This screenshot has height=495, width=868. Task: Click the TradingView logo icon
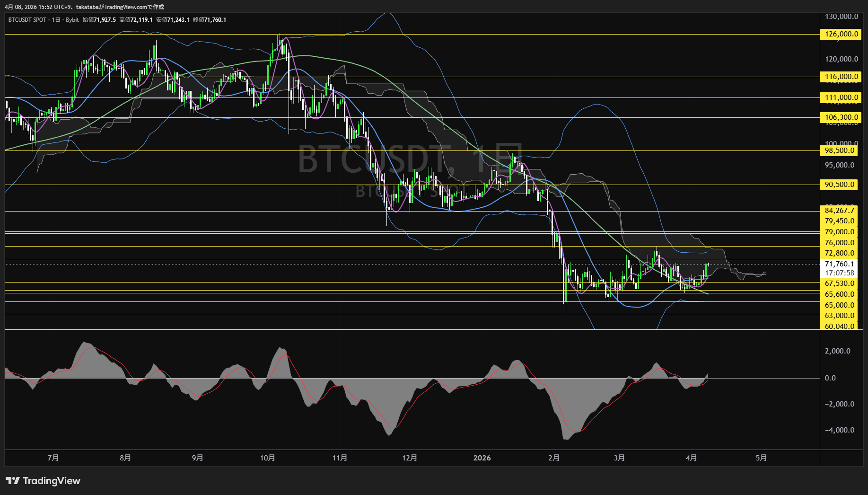click(13, 481)
